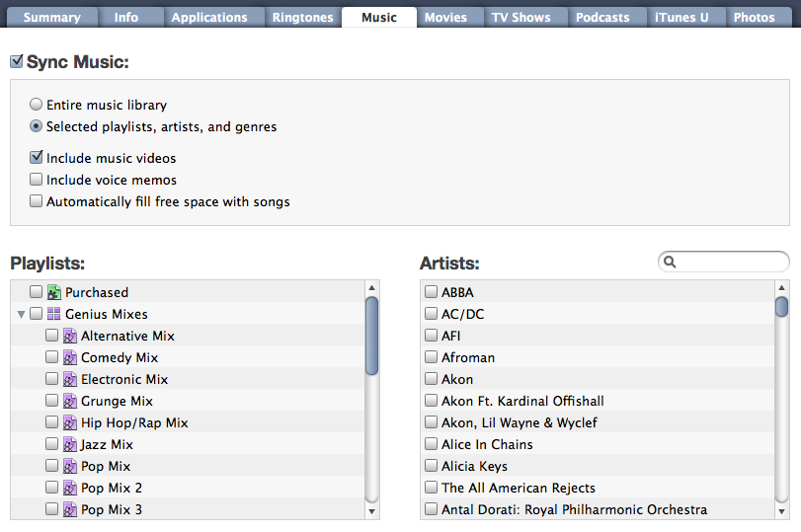Click the Artists list scrollbar thumb
The height and width of the screenshot is (532, 801).
point(781,306)
